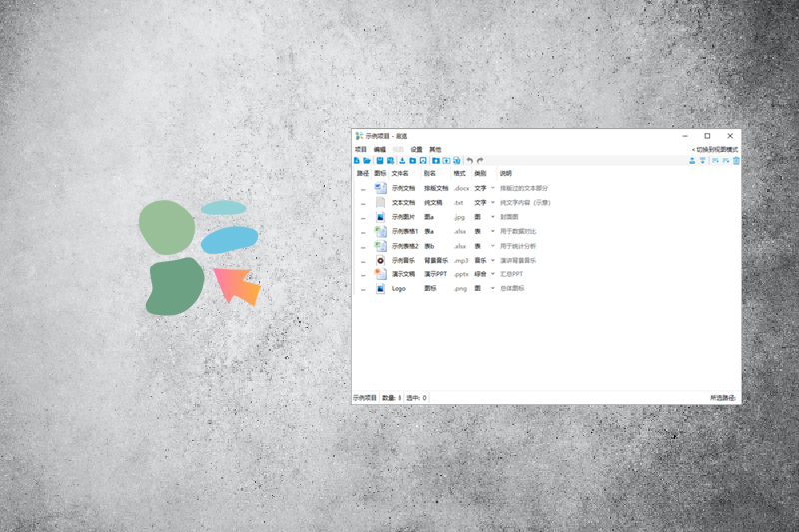The image size is (799, 532).
Task: Select the file name 示例图片
Action: click(x=403, y=217)
